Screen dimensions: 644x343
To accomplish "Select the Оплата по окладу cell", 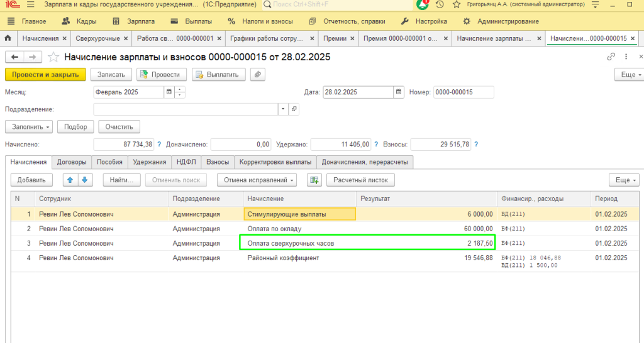I will click(x=300, y=229).
